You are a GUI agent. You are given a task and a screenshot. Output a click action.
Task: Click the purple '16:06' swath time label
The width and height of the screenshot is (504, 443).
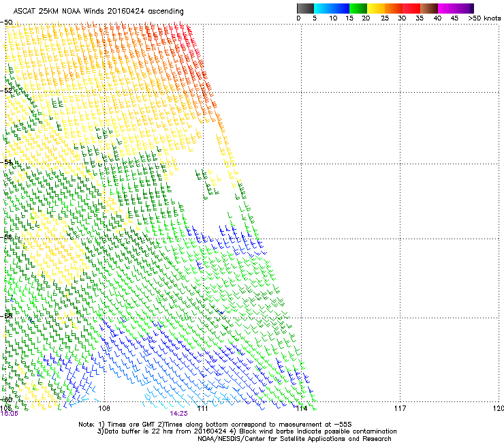[x=10, y=414]
